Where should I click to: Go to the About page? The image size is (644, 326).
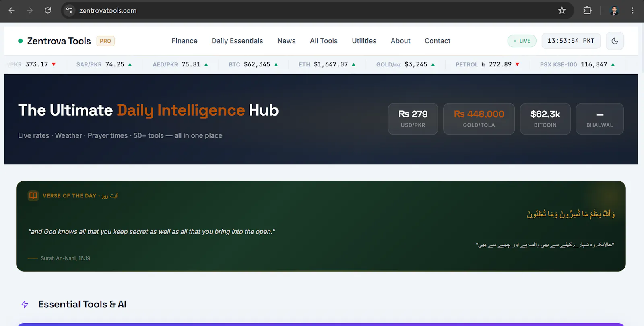(x=400, y=41)
